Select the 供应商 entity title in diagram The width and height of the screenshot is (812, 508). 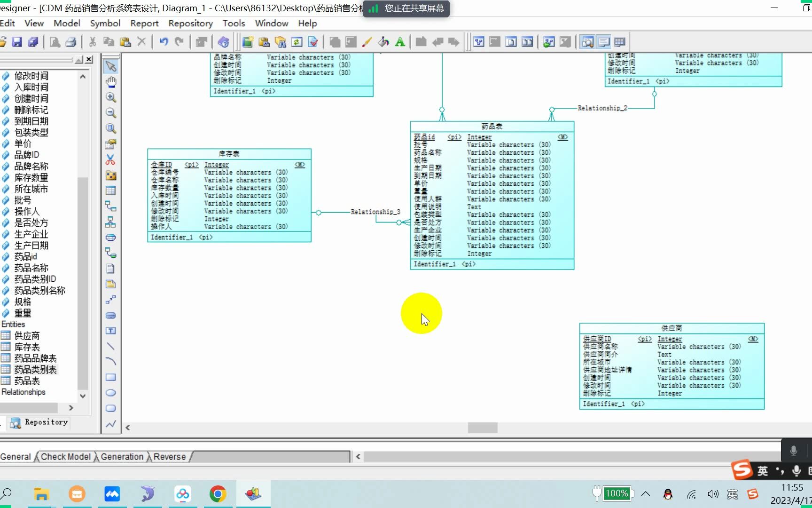[x=671, y=328]
